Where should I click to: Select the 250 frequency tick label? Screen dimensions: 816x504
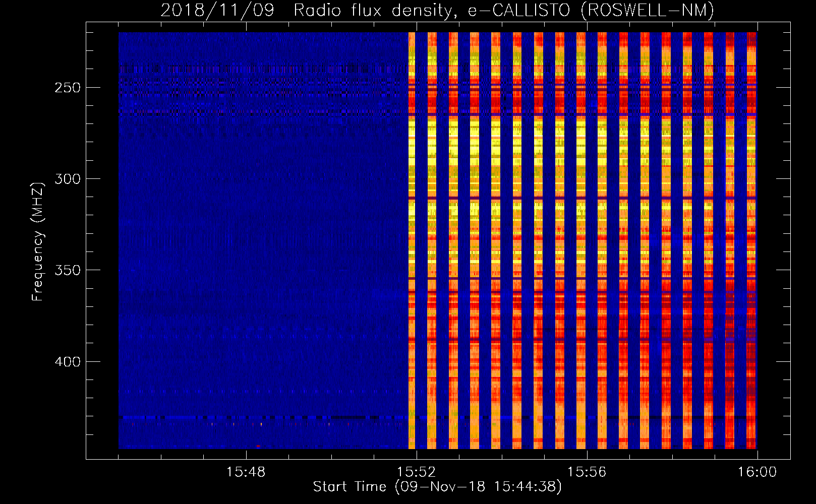[x=68, y=88]
